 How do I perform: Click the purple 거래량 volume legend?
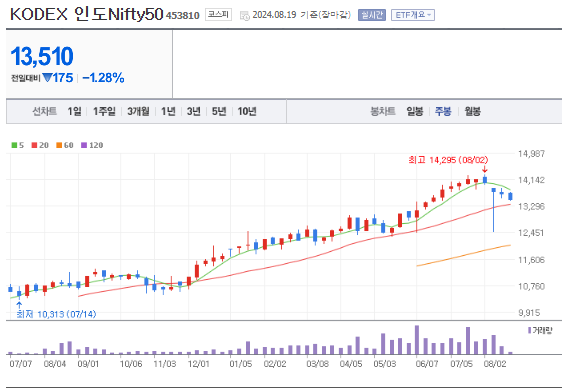(x=540, y=330)
